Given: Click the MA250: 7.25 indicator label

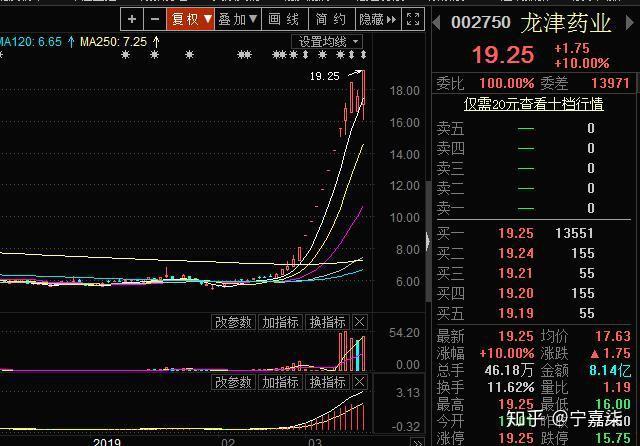Looking at the screenshot, I should tap(113, 42).
